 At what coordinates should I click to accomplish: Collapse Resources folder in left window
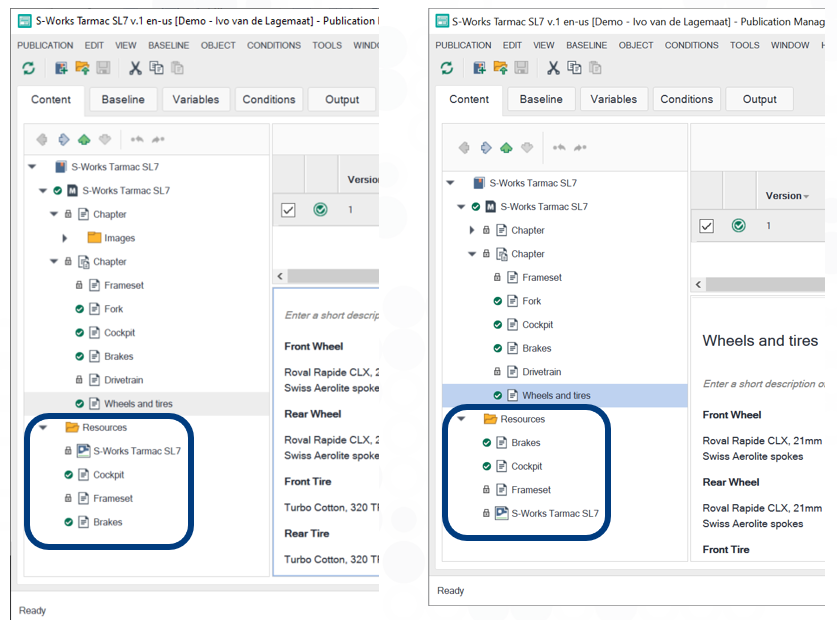point(43,427)
